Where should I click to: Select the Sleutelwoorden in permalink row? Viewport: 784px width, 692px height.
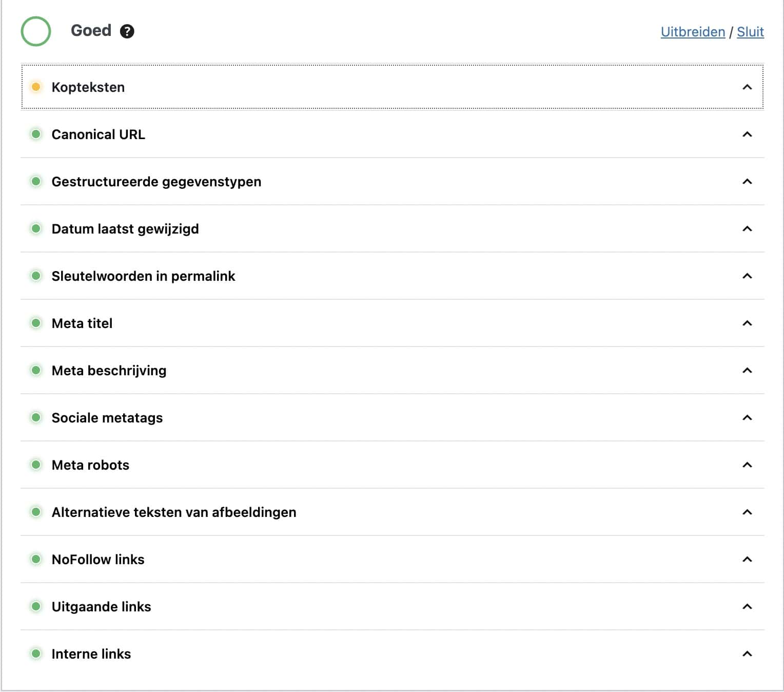(x=393, y=276)
